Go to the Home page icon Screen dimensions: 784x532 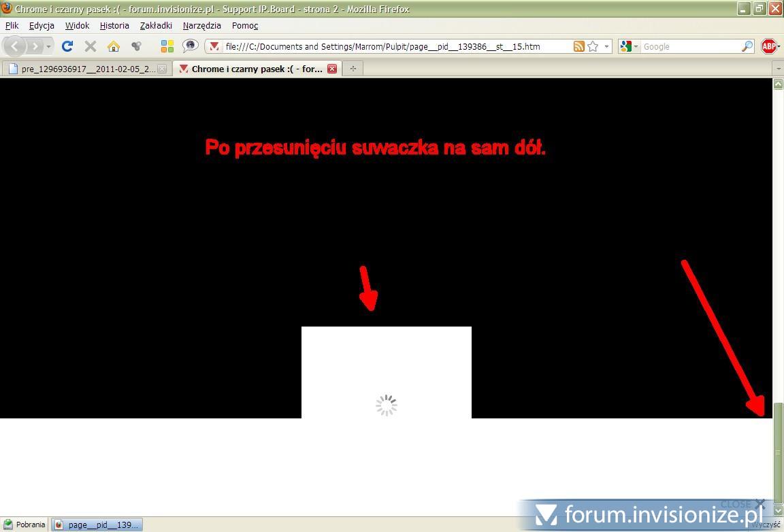coord(113,46)
